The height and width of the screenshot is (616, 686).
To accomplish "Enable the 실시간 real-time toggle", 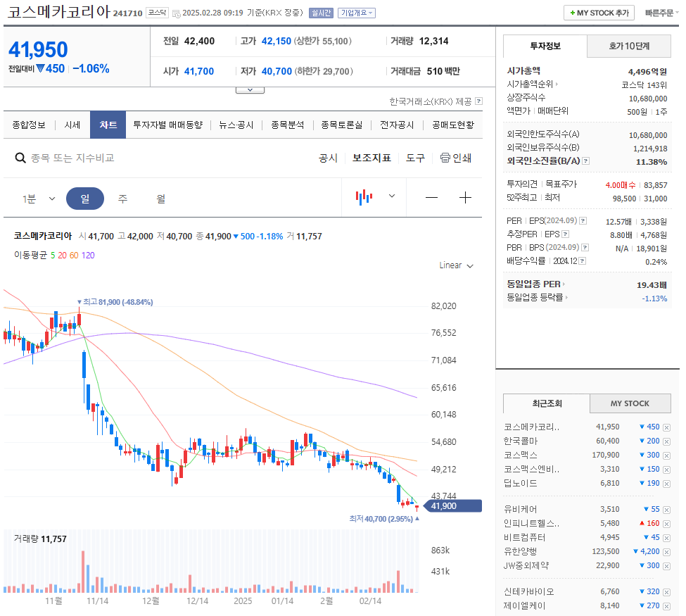I will (x=320, y=12).
